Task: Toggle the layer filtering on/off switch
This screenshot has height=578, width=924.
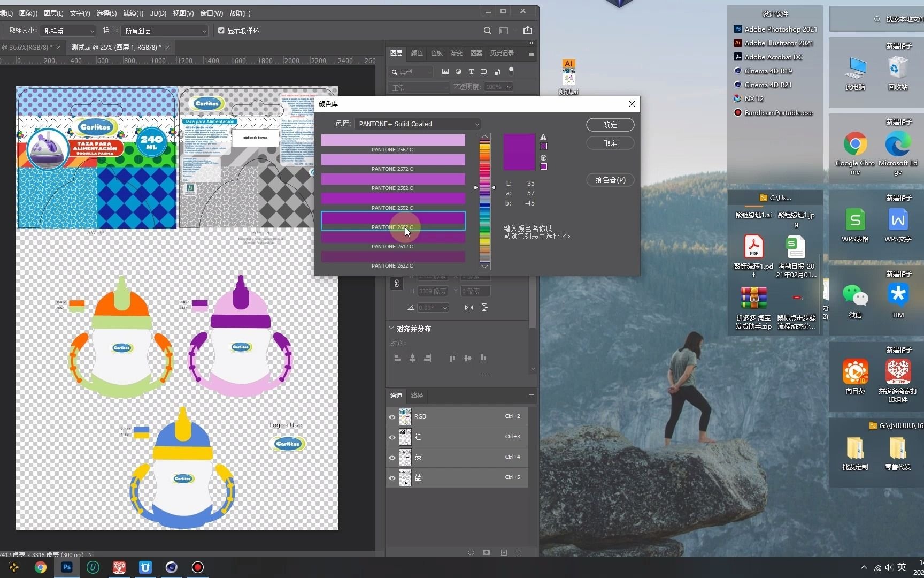Action: tap(511, 71)
